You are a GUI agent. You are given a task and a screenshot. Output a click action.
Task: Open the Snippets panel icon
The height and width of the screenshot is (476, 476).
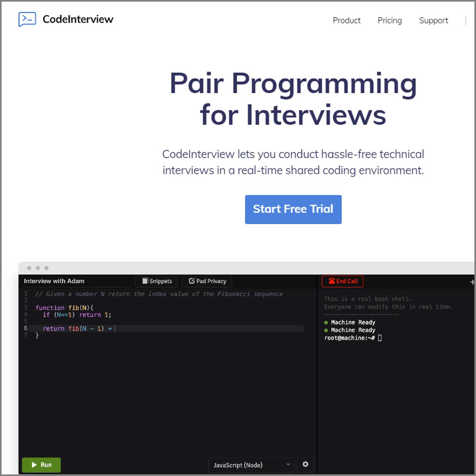145,281
